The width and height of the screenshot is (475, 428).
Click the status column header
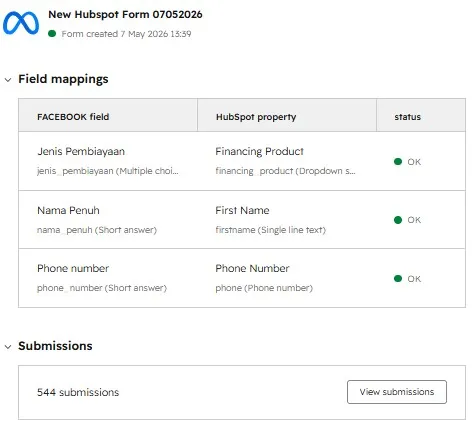point(407,117)
